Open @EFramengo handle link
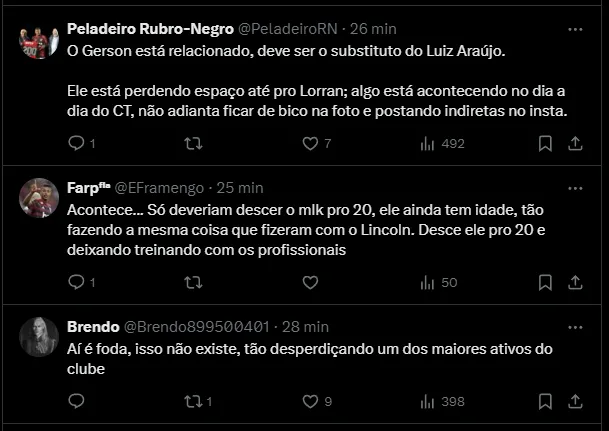 (x=158, y=187)
